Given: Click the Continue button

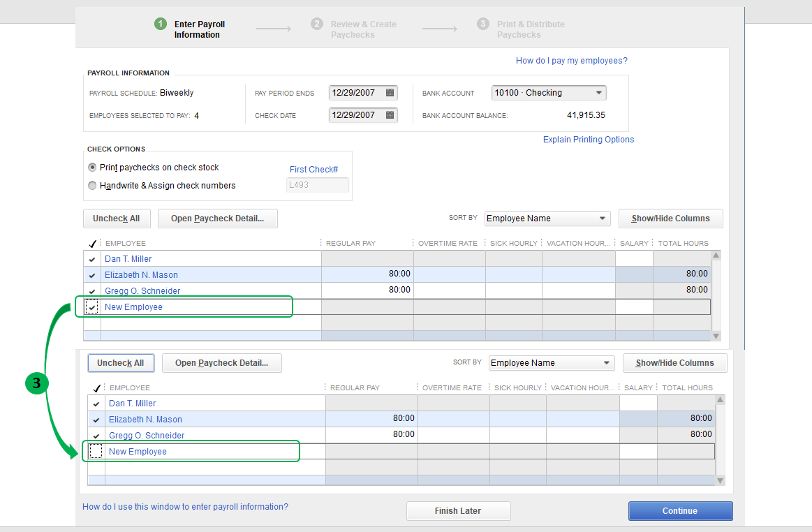Looking at the screenshot, I should tap(679, 510).
